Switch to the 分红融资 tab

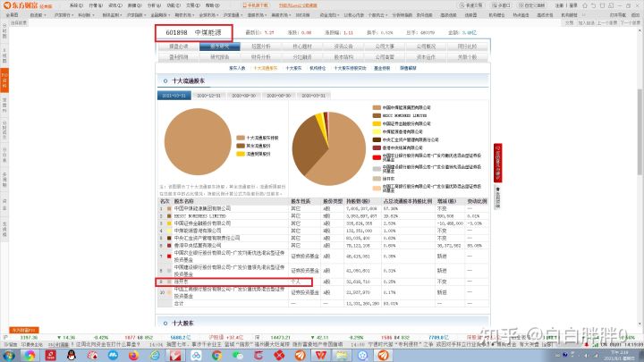tap(302, 57)
